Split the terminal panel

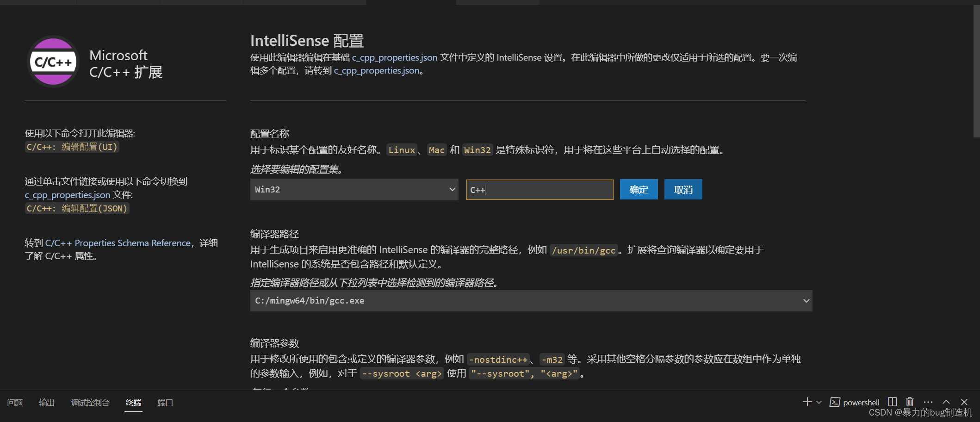(x=893, y=402)
